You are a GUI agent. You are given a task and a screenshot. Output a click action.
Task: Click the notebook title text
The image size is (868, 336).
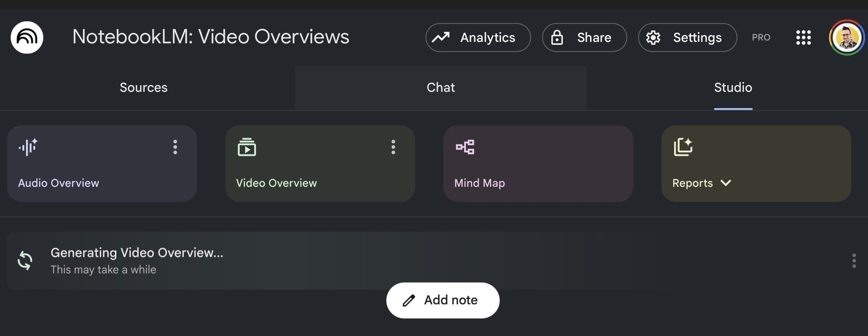pos(210,37)
